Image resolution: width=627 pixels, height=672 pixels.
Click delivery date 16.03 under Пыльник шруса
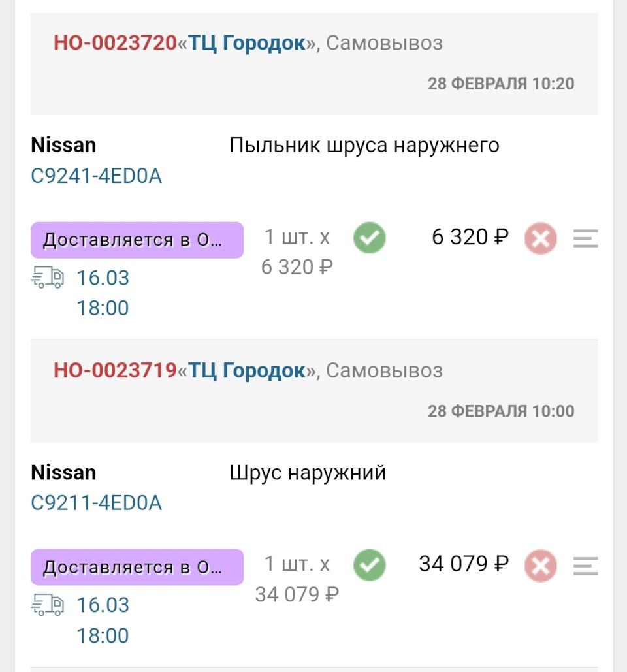(x=103, y=278)
